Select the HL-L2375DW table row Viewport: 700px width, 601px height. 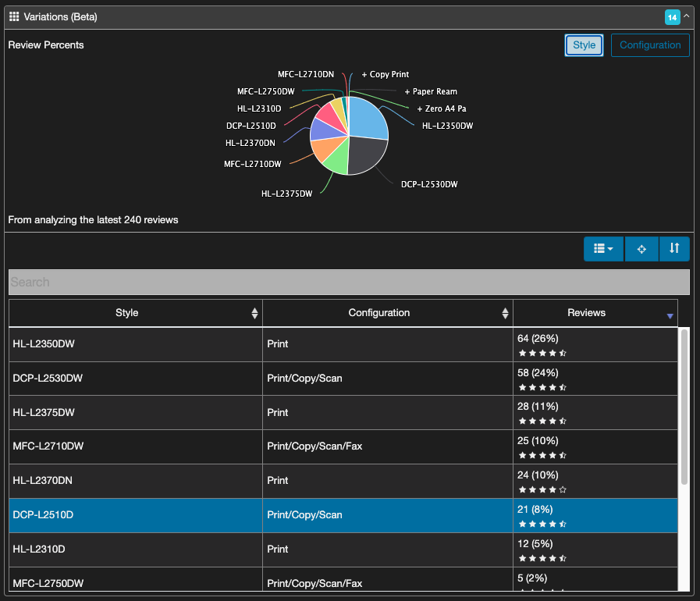(343, 413)
